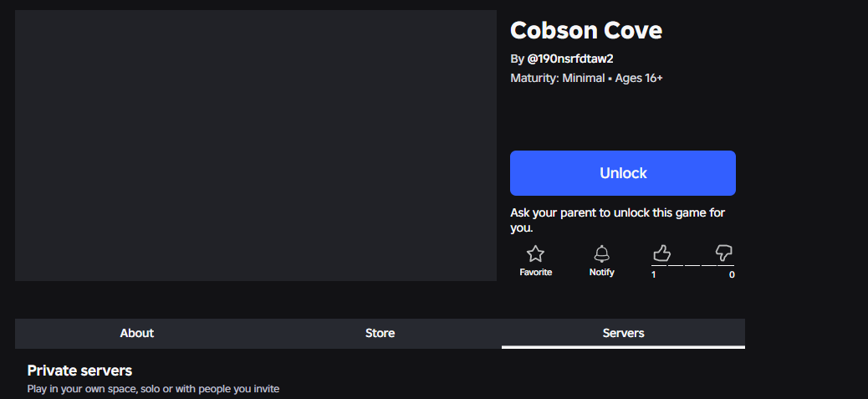Click the downvote count number 0
868x399 pixels.
[732, 274]
